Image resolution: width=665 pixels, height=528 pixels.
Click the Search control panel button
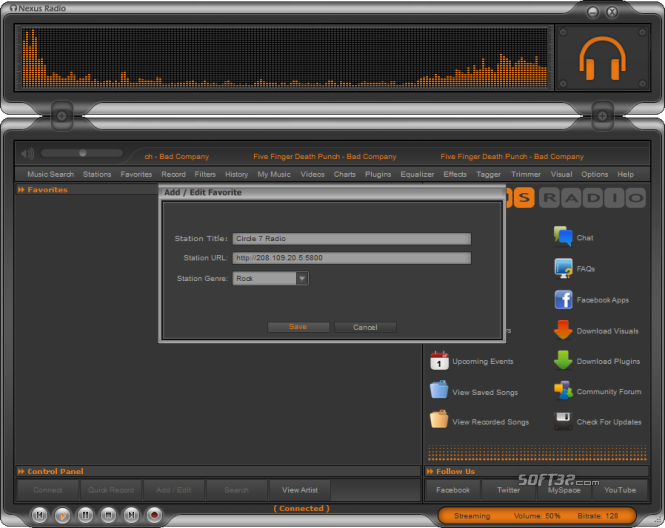point(237,490)
